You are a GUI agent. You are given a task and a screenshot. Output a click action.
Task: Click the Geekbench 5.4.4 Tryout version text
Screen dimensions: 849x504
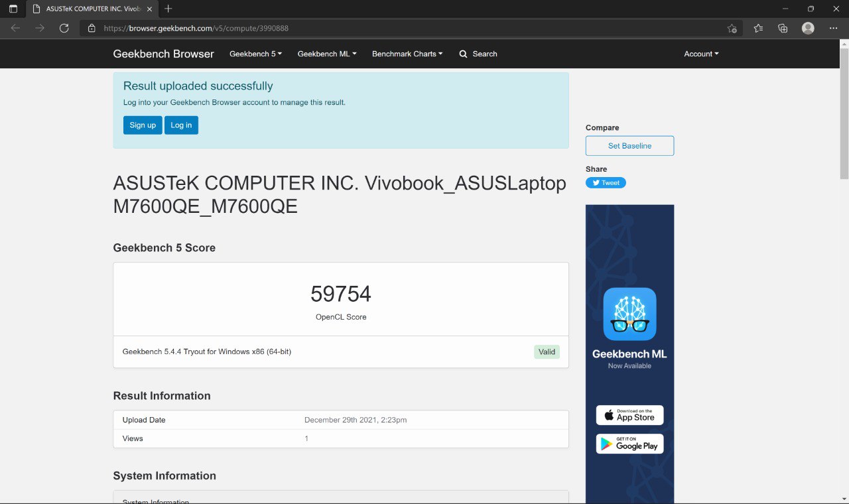click(207, 351)
